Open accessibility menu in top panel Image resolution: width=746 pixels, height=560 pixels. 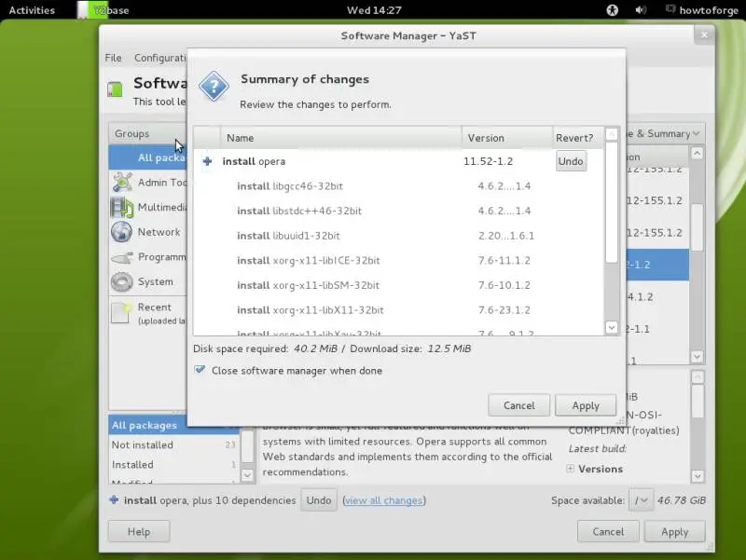tap(612, 10)
